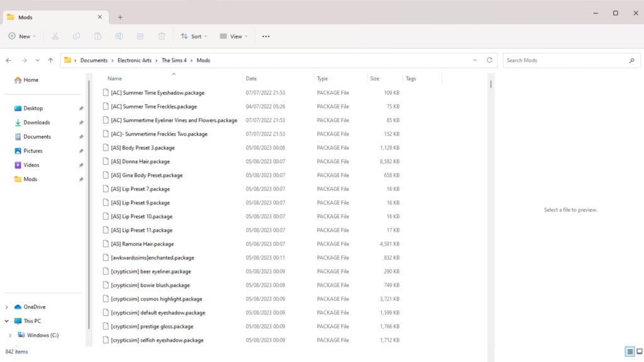Go forward with the right arrow
The width and height of the screenshot is (644, 362).
point(25,60)
